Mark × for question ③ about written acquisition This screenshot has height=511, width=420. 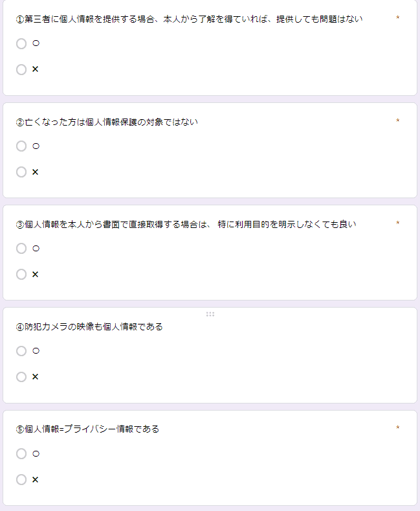[21, 275]
